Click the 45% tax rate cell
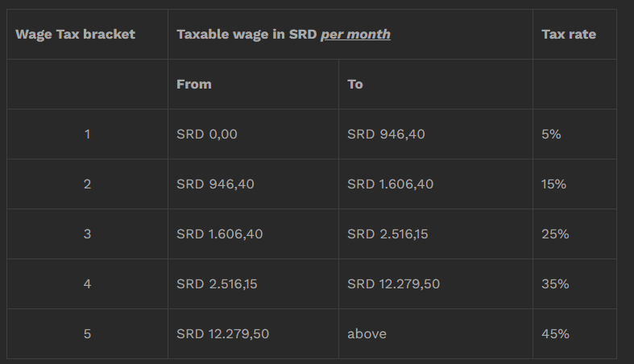The width and height of the screenshot is (634, 364). tap(574, 333)
